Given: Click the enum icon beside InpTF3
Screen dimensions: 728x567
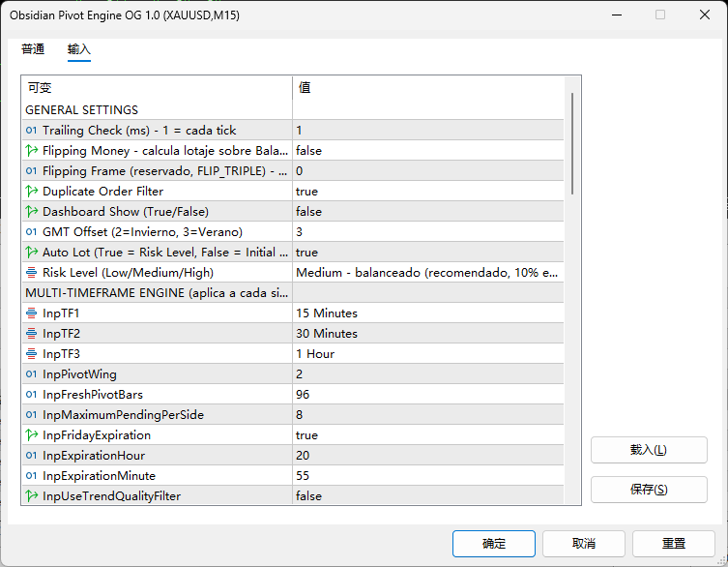Looking at the screenshot, I should 31,354.
